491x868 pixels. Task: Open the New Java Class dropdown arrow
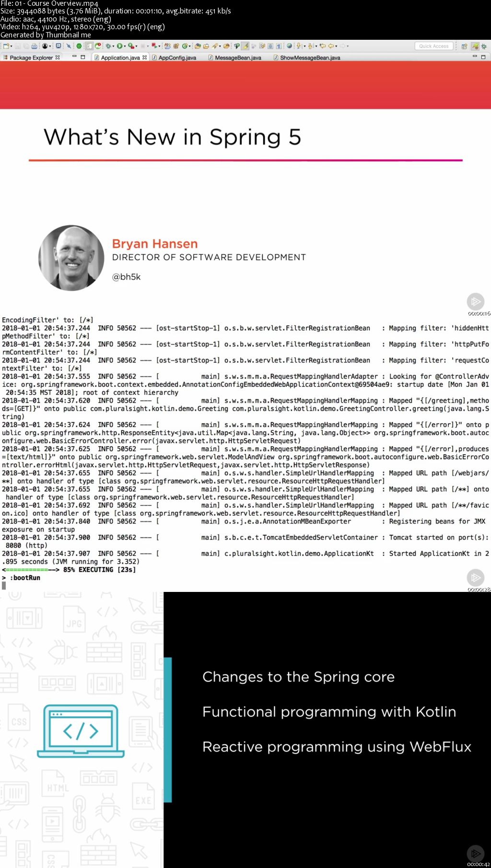point(189,46)
